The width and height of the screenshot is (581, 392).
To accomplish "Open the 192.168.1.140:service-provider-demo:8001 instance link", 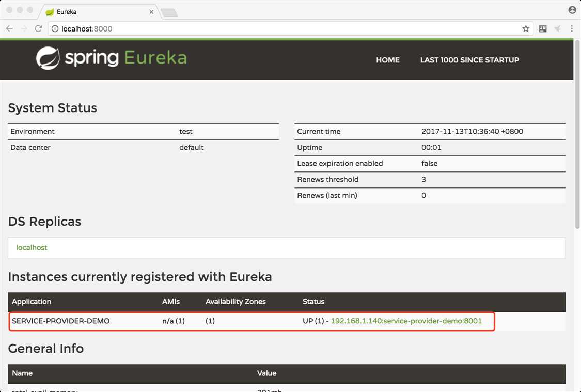I will point(406,321).
